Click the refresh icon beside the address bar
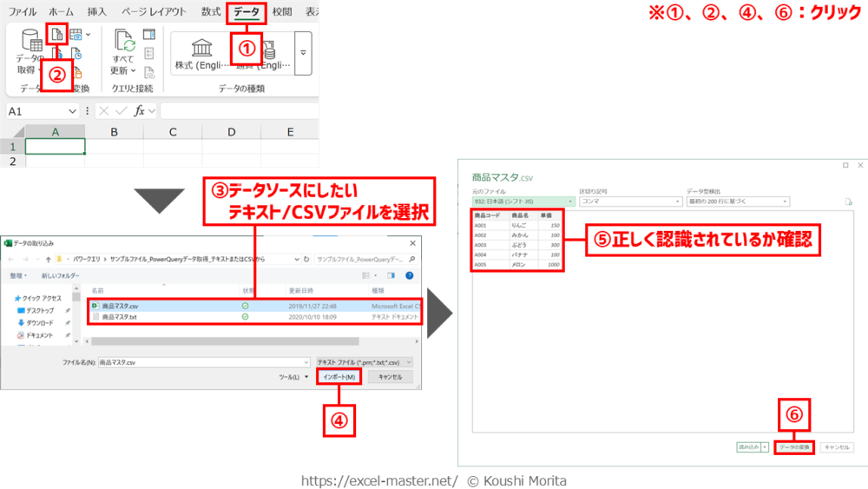 click(306, 259)
